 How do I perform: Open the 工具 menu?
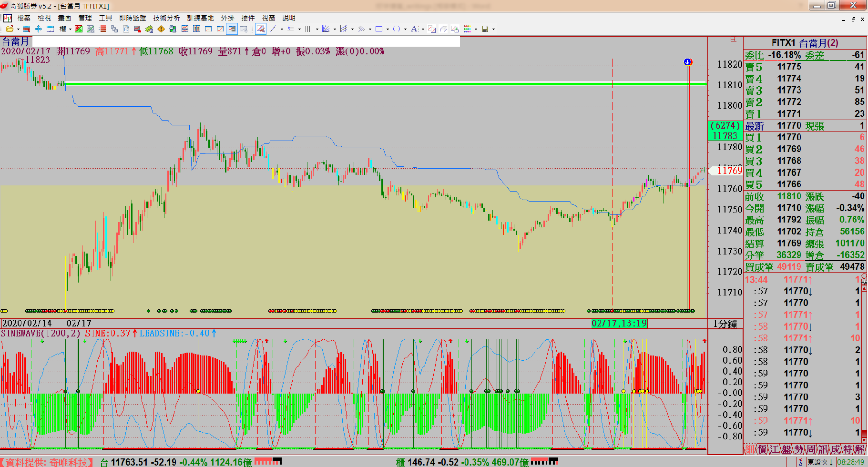(105, 18)
